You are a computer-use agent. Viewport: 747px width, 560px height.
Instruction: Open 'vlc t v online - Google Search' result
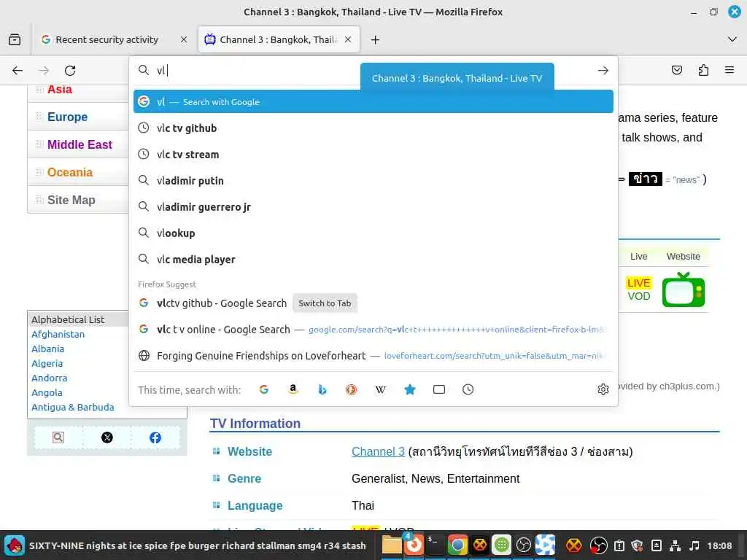[x=373, y=330]
